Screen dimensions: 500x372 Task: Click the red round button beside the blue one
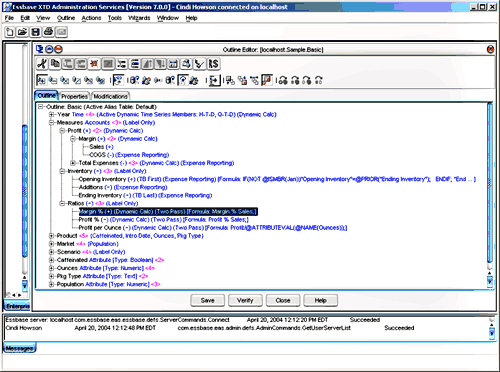[x=58, y=49]
